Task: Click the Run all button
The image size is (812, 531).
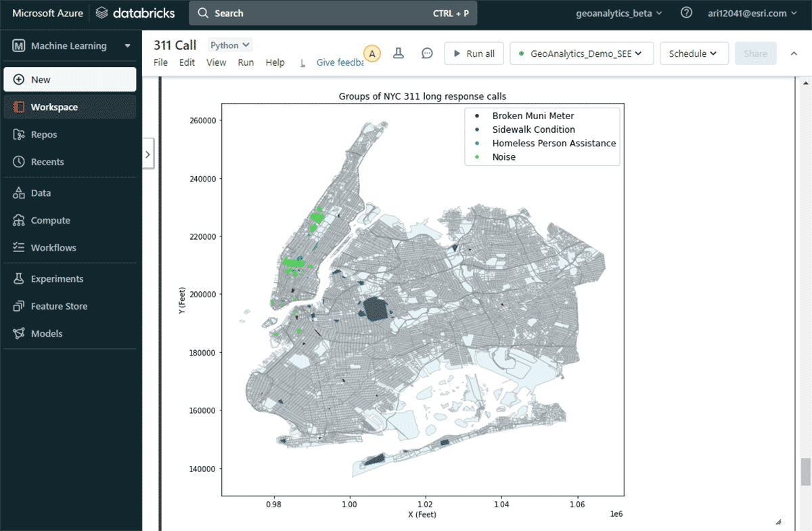Action: (x=474, y=54)
